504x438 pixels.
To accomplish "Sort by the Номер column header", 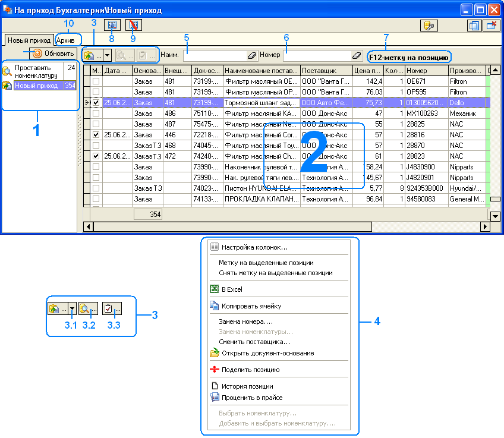I will pos(426,71).
